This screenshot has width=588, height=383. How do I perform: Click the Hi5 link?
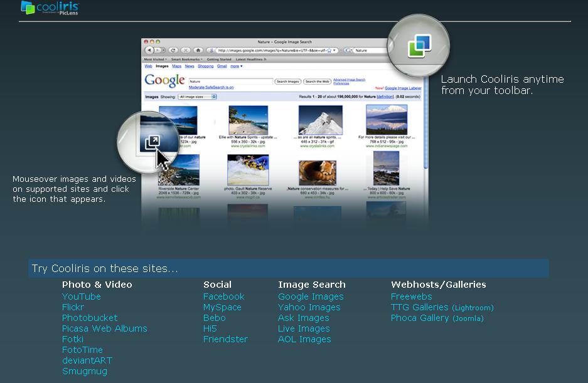210,328
